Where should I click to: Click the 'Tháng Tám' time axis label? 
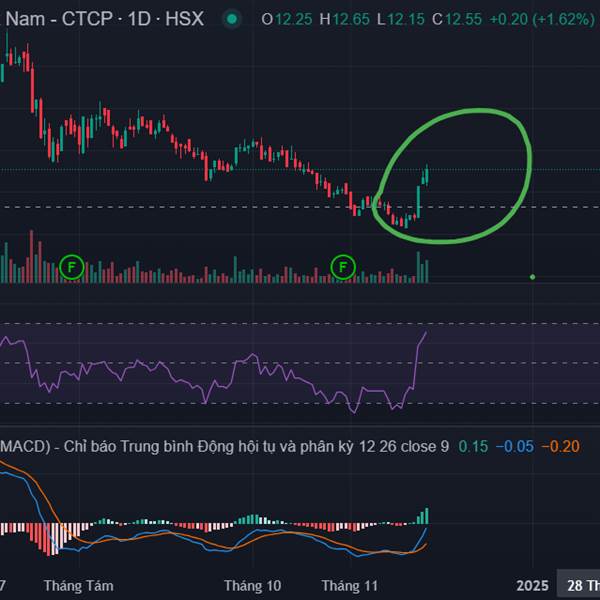tap(78, 586)
